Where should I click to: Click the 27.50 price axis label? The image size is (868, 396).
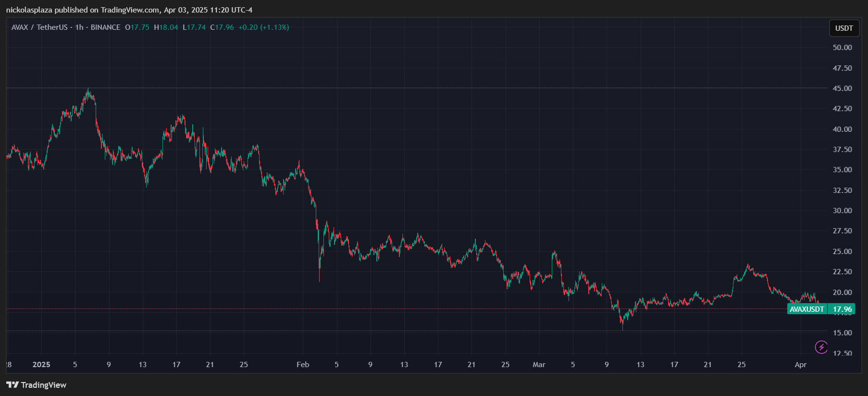click(842, 231)
